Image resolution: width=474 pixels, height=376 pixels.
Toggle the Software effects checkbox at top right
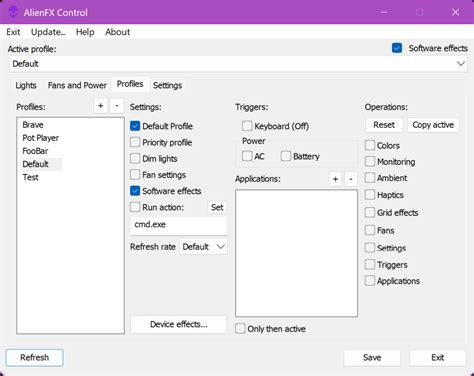(x=397, y=48)
